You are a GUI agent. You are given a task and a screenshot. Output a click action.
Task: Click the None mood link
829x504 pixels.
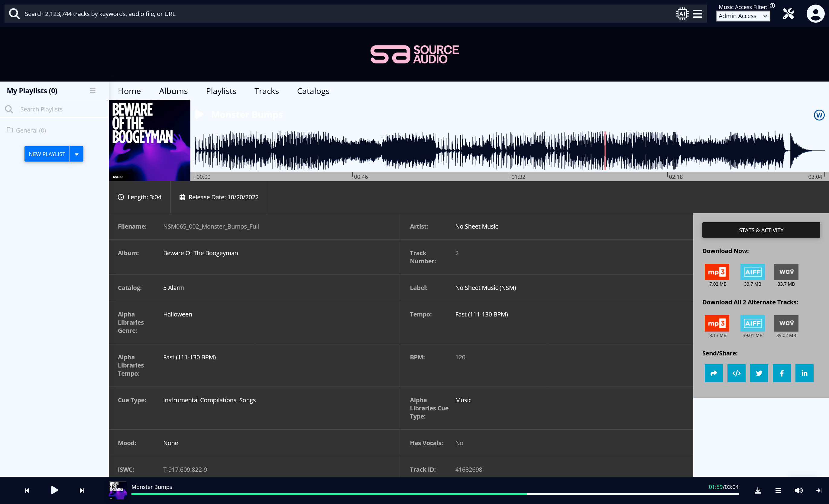click(170, 443)
